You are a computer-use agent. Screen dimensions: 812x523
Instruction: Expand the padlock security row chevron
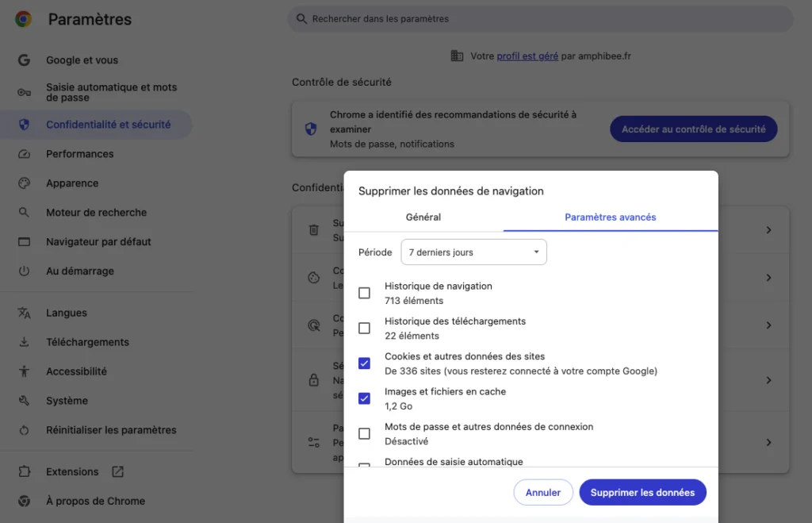[769, 380]
